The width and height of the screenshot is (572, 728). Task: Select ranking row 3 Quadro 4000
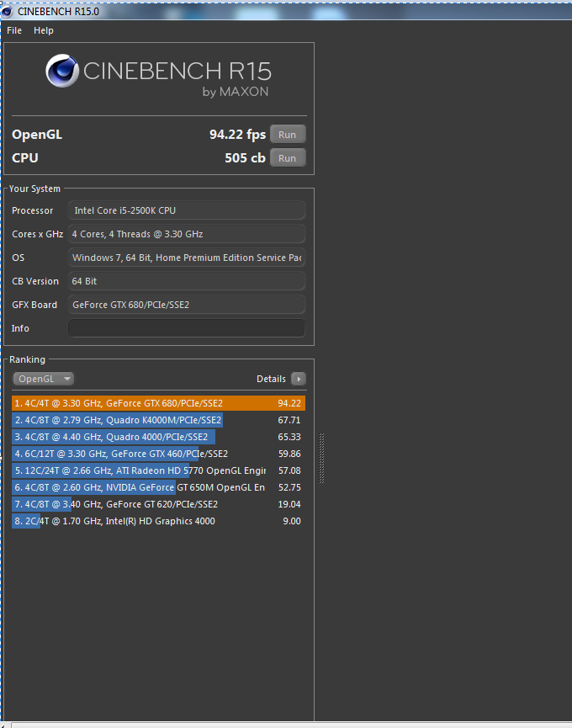pos(158,437)
